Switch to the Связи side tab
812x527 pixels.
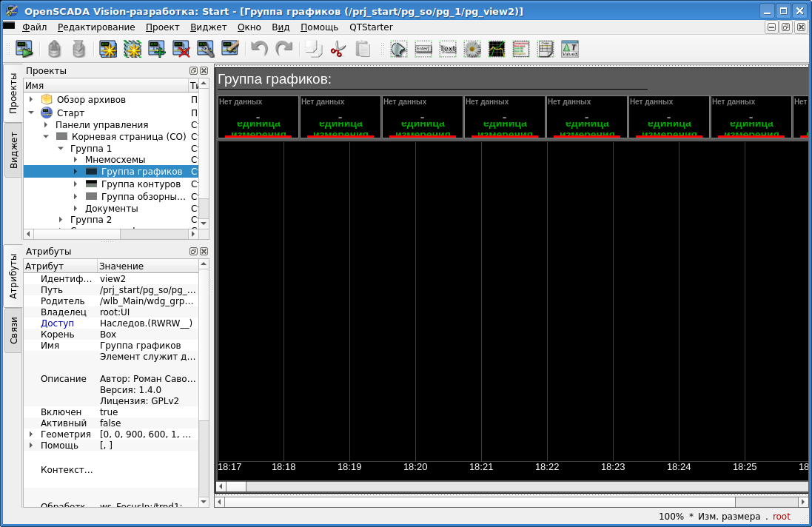(x=13, y=331)
